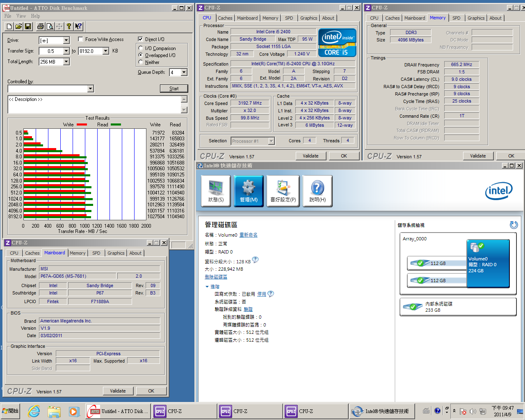
Task: Print ATTO results with the printer icon
Action: pyautogui.click(x=41, y=26)
